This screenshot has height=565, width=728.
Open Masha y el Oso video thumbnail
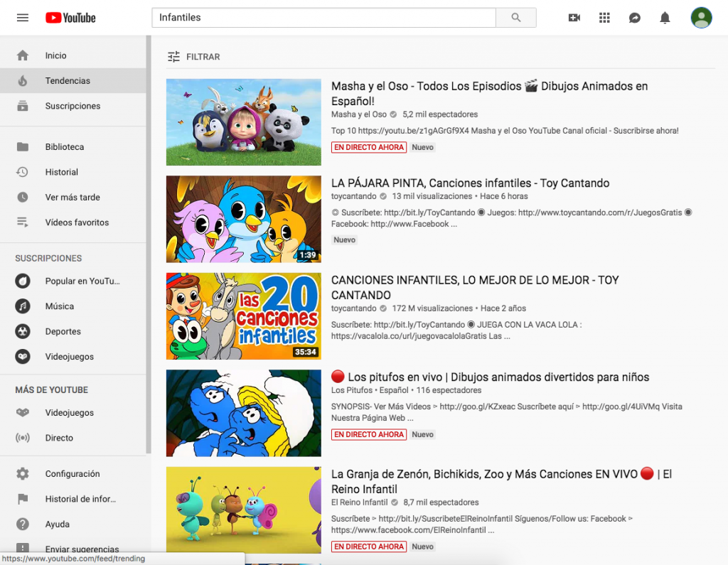click(244, 122)
